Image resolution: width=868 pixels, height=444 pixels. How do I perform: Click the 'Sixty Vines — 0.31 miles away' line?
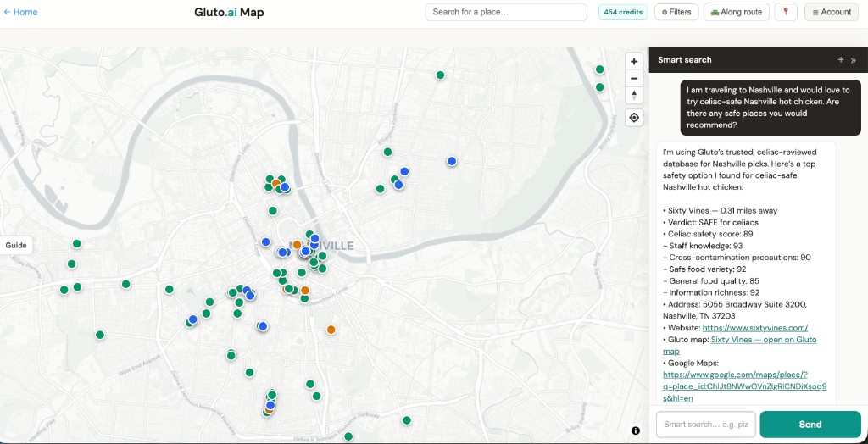[x=720, y=210]
